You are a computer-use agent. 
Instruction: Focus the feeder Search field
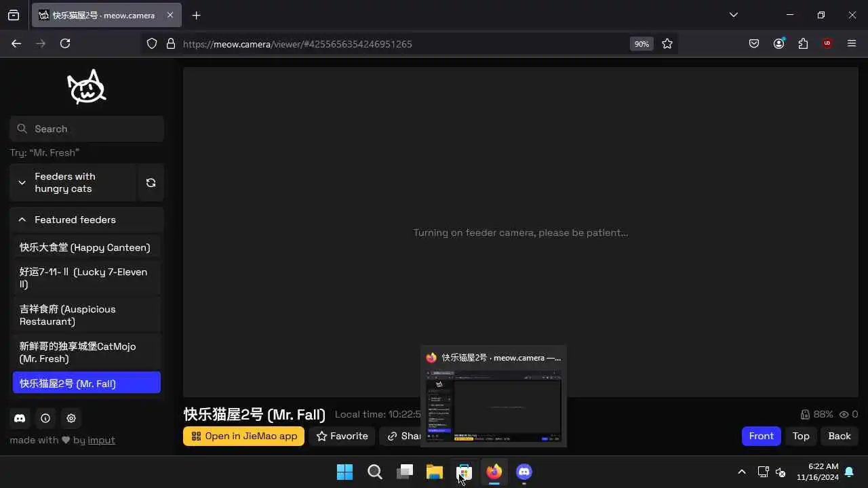pos(87,129)
